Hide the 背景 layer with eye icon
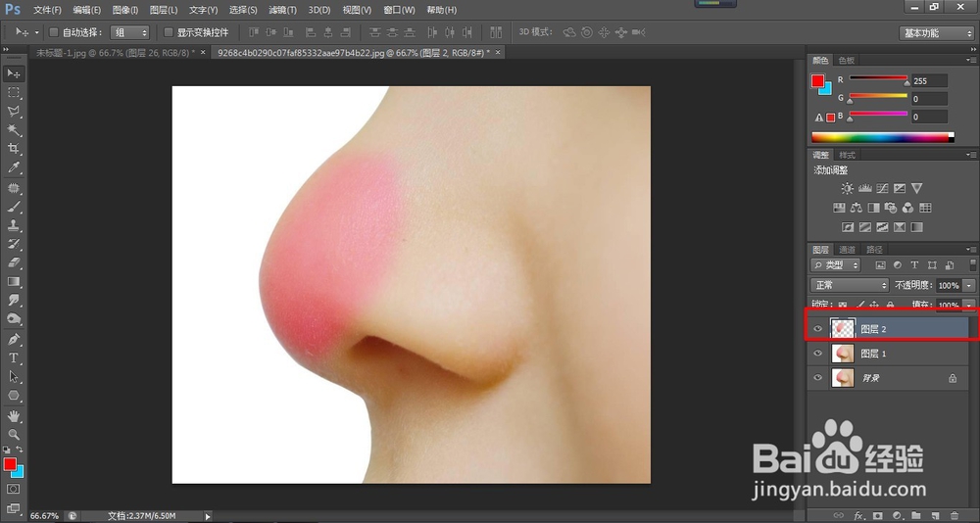The image size is (980, 523). point(817,377)
